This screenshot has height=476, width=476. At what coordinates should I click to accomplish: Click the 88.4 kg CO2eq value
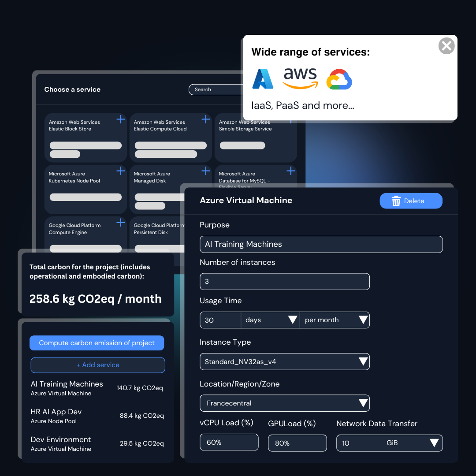point(142,416)
